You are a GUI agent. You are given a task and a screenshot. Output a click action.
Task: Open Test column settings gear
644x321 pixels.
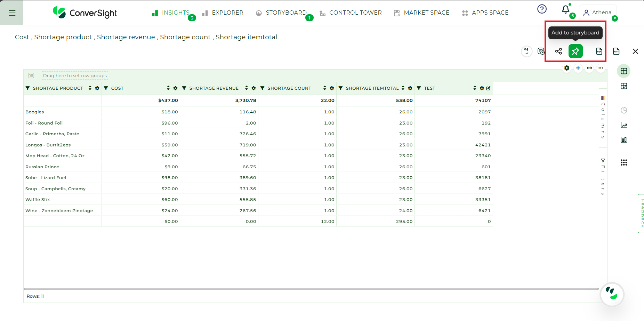(x=482, y=88)
